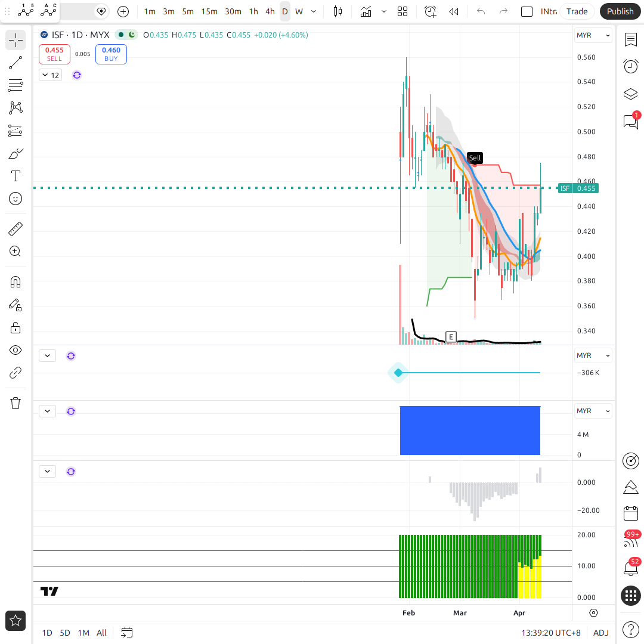The image size is (644, 644).
Task: Open the watchlist panel icon
Action: point(630,39)
